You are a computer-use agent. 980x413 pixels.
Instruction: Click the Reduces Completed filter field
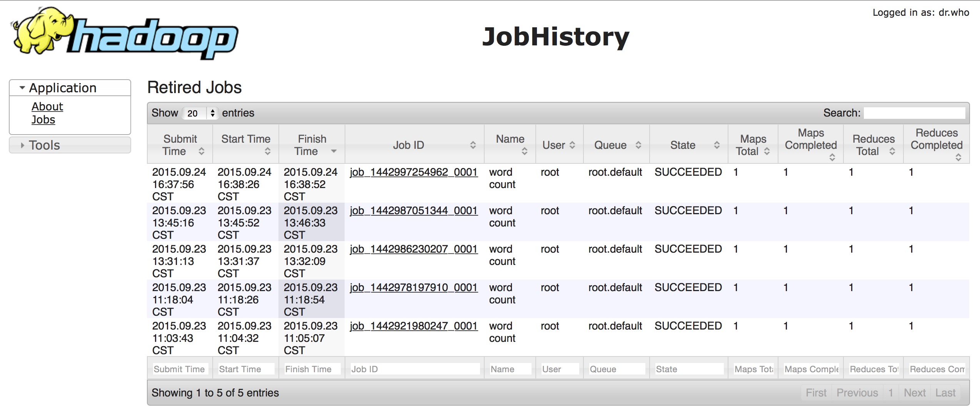937,369
